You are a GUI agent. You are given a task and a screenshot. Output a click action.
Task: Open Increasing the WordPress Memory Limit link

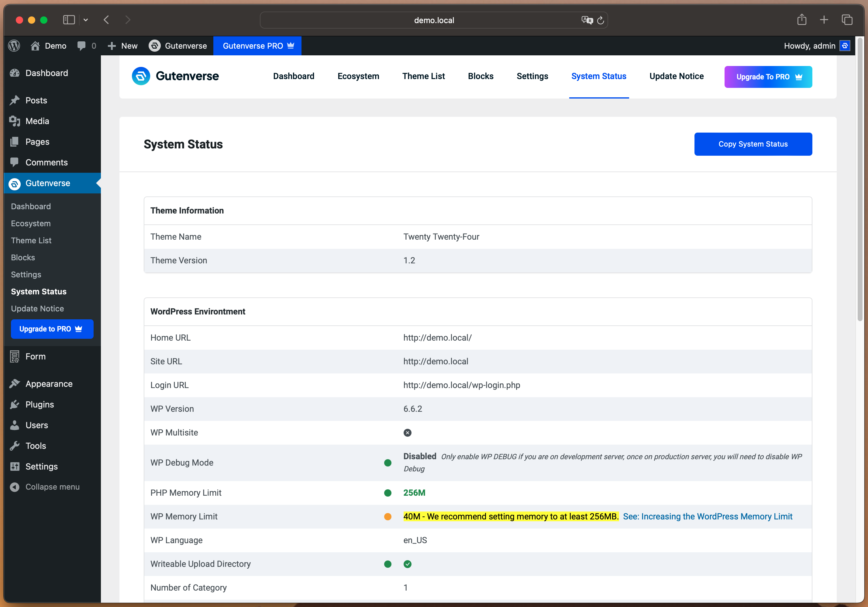pyautogui.click(x=707, y=516)
